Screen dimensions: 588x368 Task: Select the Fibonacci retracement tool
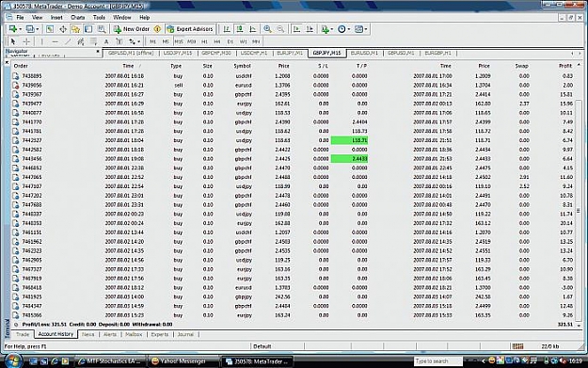(93, 41)
